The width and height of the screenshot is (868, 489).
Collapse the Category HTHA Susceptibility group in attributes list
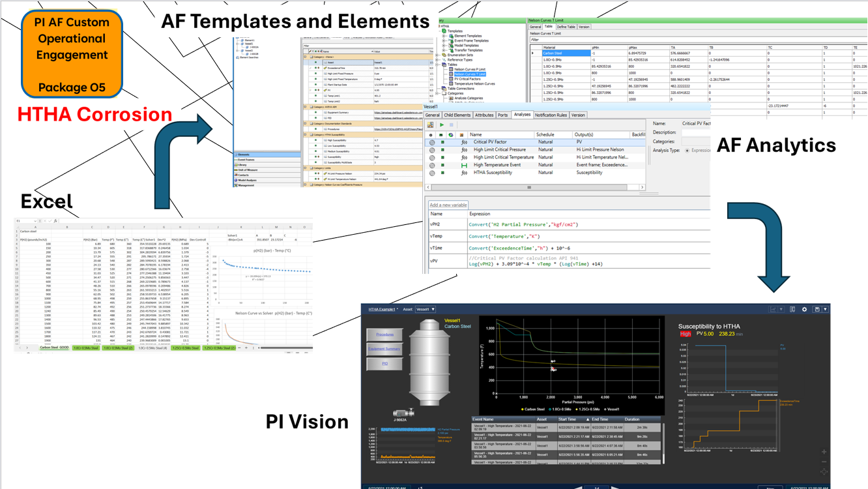click(x=306, y=134)
